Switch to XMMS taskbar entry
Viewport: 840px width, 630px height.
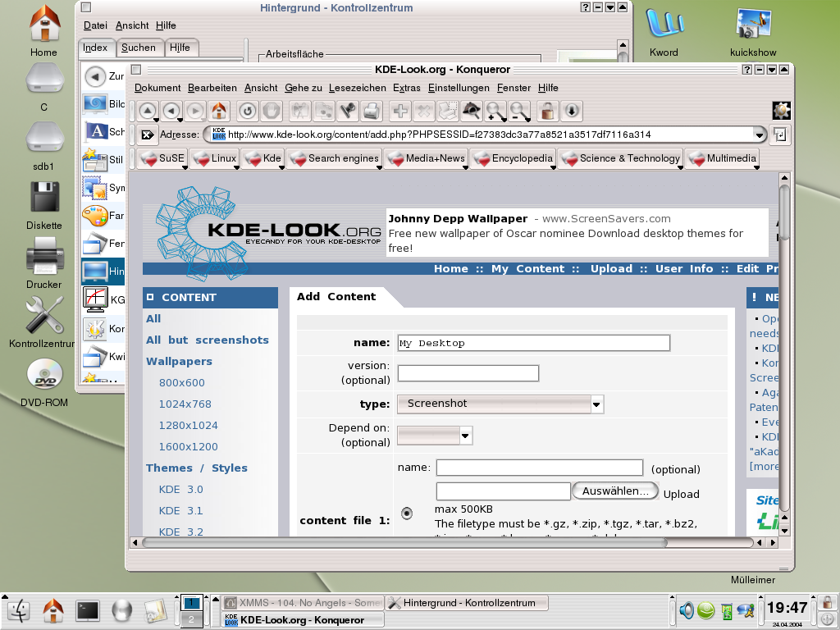click(303, 603)
